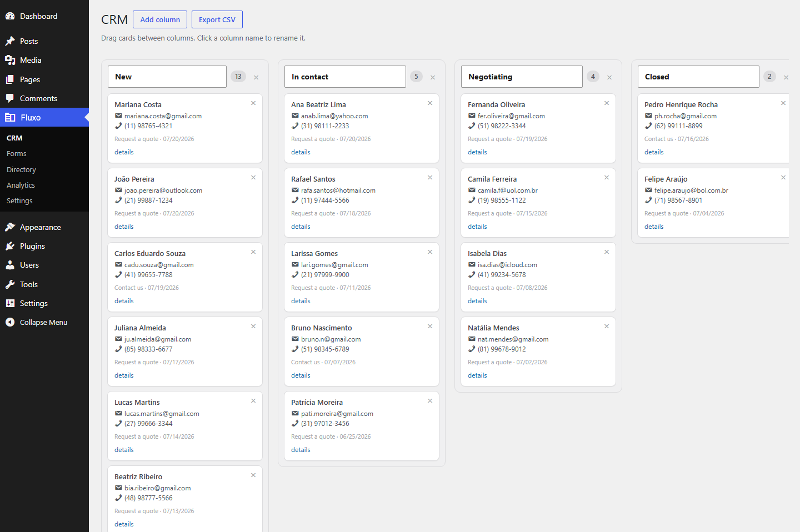Viewport: 800px width, 532px height.
Task: Remove João Pereira's card
Action: [253, 178]
